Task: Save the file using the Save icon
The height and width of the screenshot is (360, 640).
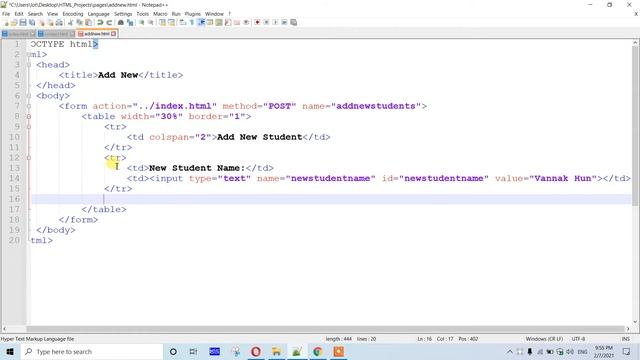Action: tap(23, 22)
